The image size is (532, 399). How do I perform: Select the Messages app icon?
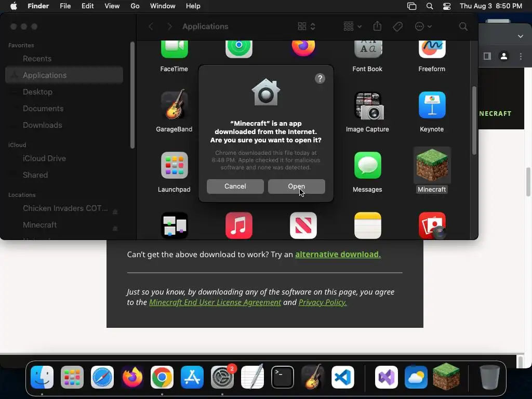coord(367,165)
